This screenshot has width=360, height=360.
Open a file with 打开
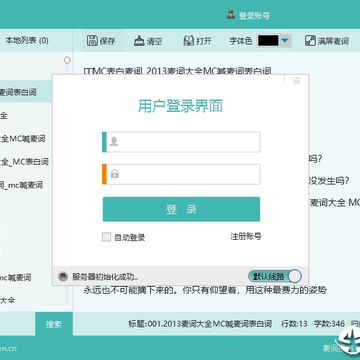tap(197, 41)
